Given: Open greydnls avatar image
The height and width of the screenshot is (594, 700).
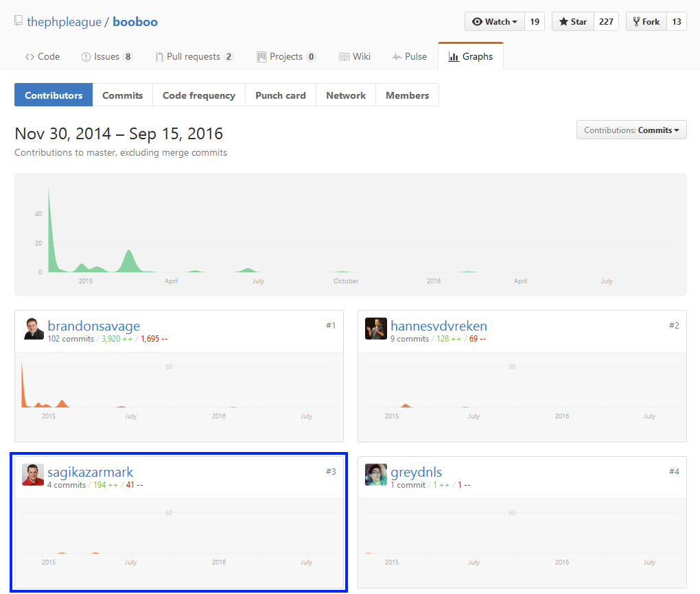Looking at the screenshot, I should [x=376, y=475].
